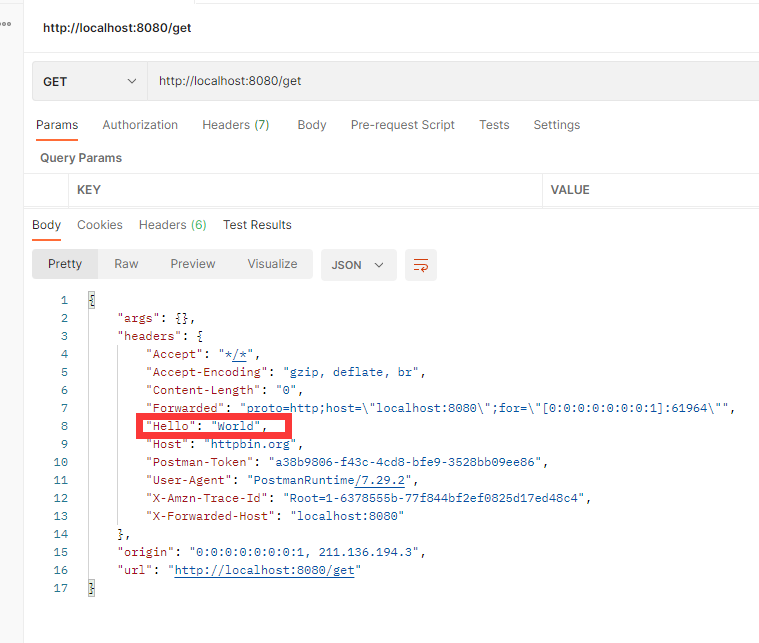Viewport: 759px width, 643px height.
Task: Click the "headers" key on line 3
Action: coord(149,337)
